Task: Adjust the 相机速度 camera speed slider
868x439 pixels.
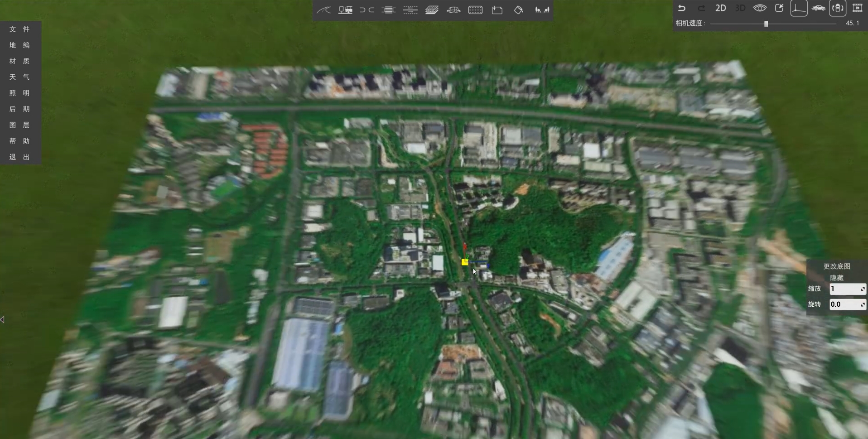Action: (773, 24)
